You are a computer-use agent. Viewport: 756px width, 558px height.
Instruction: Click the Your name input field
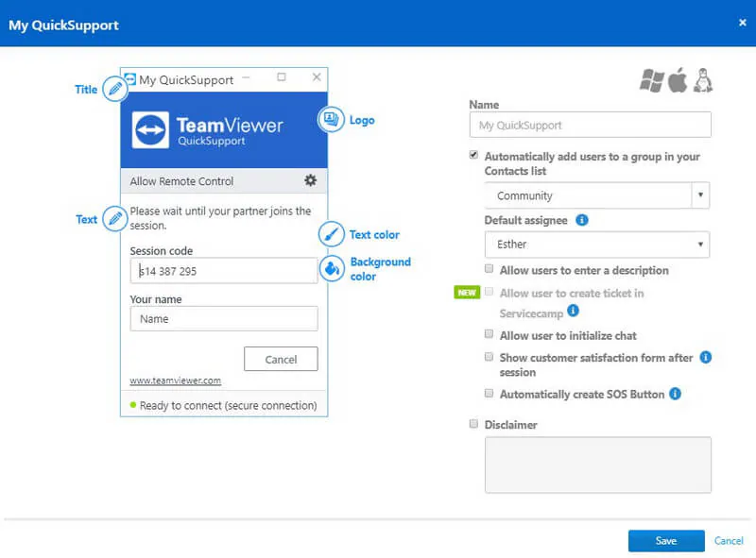click(224, 318)
